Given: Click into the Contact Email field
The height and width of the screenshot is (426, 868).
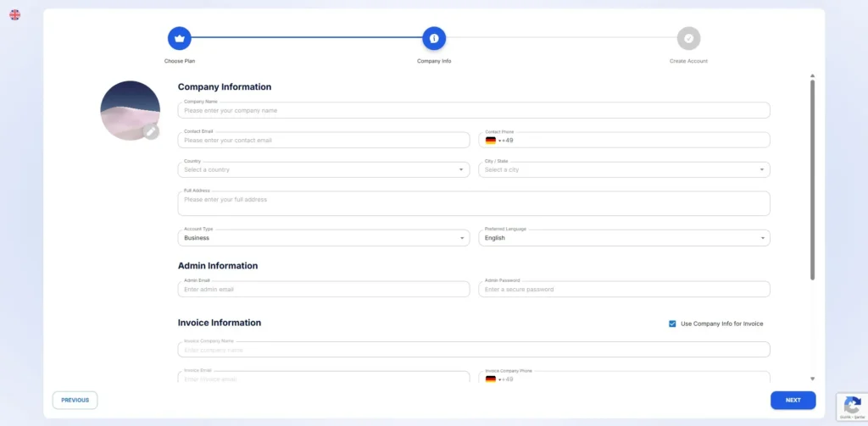Looking at the screenshot, I should tap(323, 141).
